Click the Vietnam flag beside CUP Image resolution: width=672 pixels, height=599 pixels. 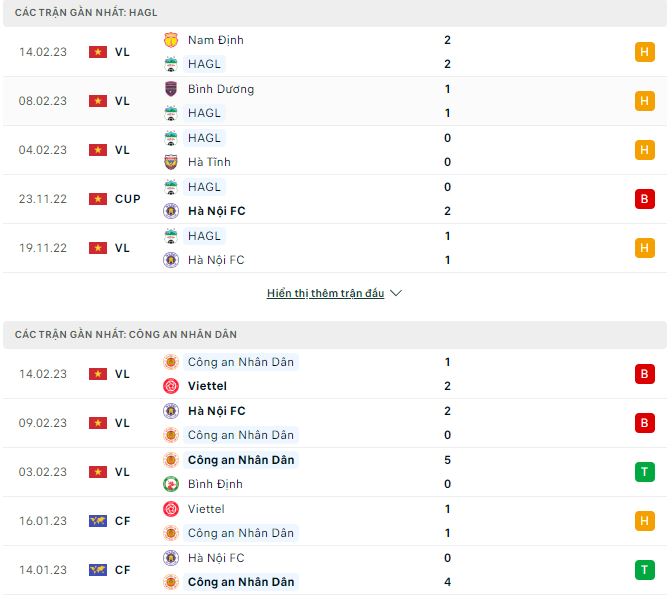tap(98, 199)
